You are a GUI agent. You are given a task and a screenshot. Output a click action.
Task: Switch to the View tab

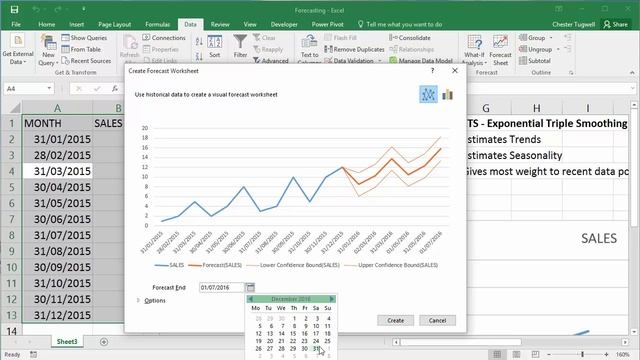click(x=250, y=24)
